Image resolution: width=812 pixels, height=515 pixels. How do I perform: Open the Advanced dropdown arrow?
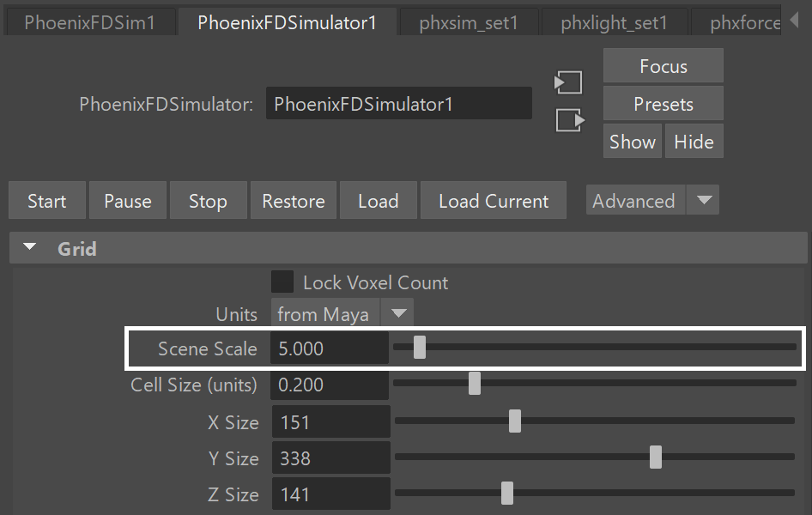[704, 200]
